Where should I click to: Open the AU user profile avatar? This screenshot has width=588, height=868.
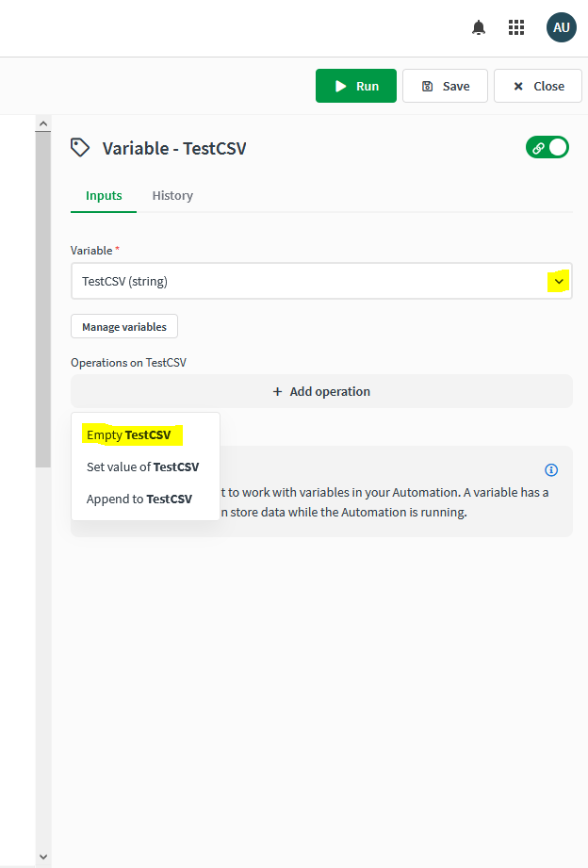pyautogui.click(x=561, y=28)
